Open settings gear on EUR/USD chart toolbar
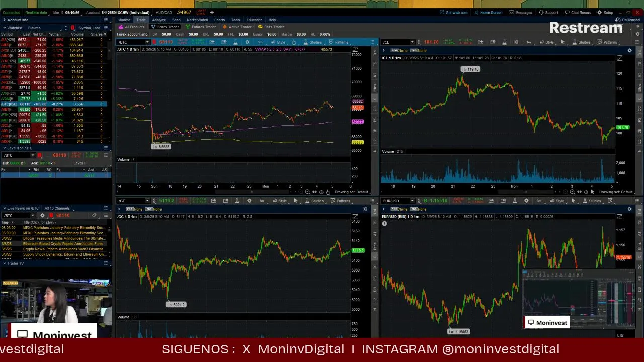 526,201
